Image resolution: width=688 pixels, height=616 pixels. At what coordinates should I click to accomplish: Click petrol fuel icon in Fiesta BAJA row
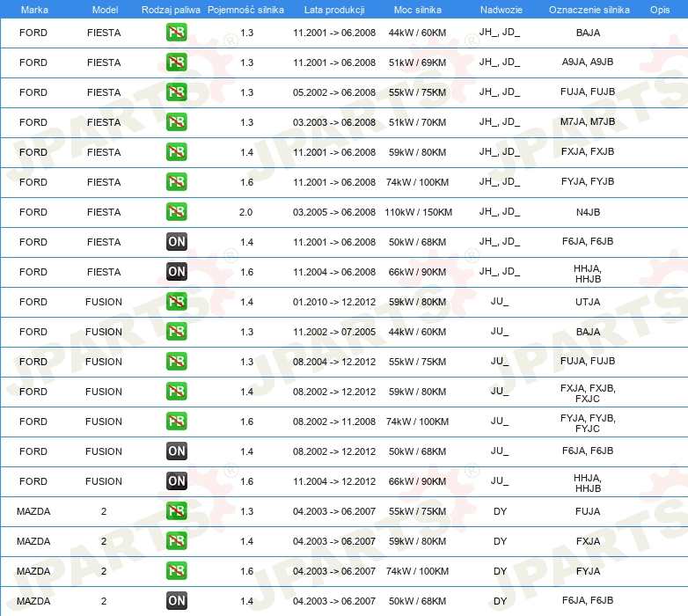click(x=176, y=33)
